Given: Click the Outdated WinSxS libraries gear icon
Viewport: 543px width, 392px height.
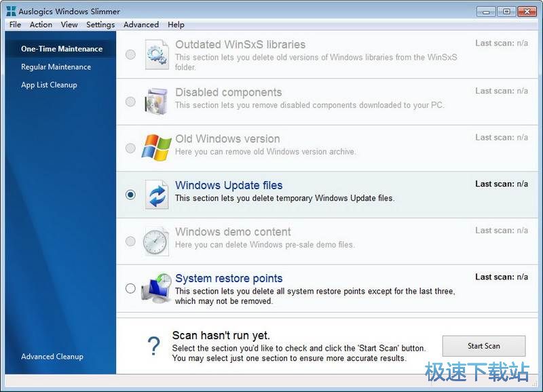Looking at the screenshot, I should (157, 55).
